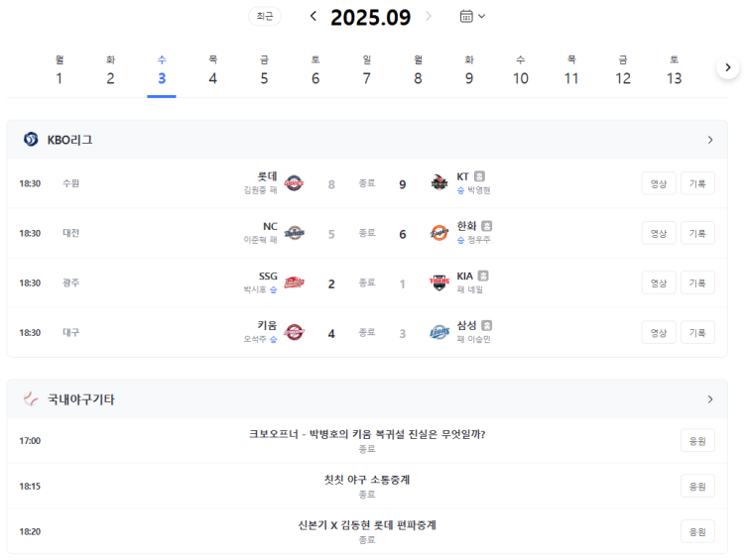Viewport: 744px width, 560px height.
Task: Show later dates with the right arrow
Action: coord(727,67)
